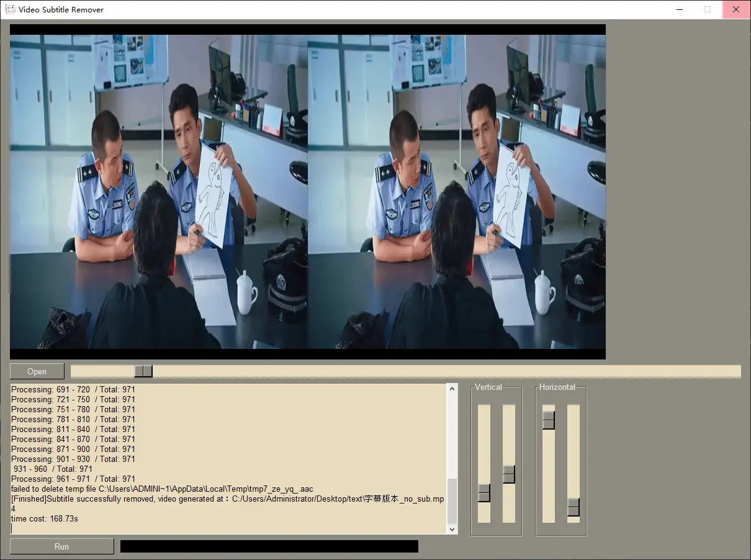The image size is (751, 560).
Task: Click the log scrollbar down arrow
Action: tap(452, 529)
